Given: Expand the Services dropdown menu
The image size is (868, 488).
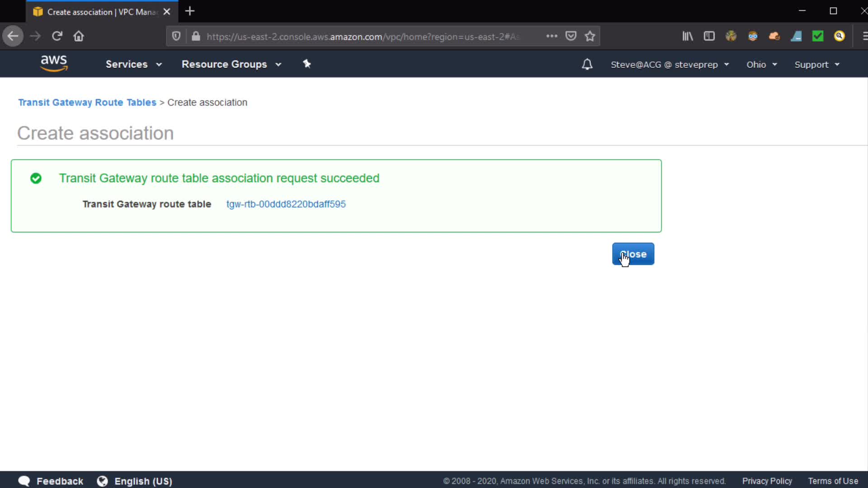Looking at the screenshot, I should [x=133, y=64].
